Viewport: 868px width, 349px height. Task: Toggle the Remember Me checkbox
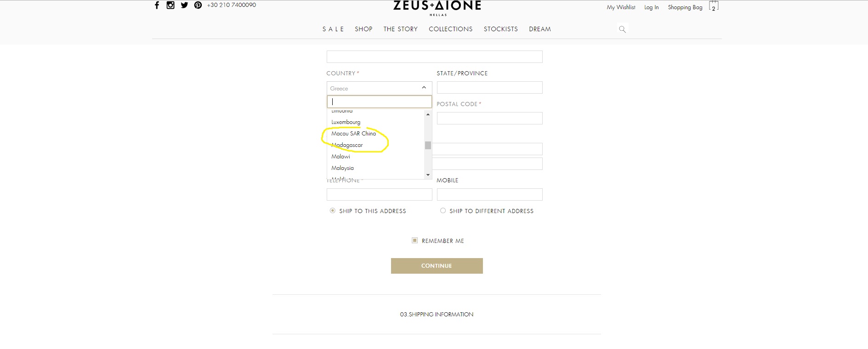tap(415, 241)
